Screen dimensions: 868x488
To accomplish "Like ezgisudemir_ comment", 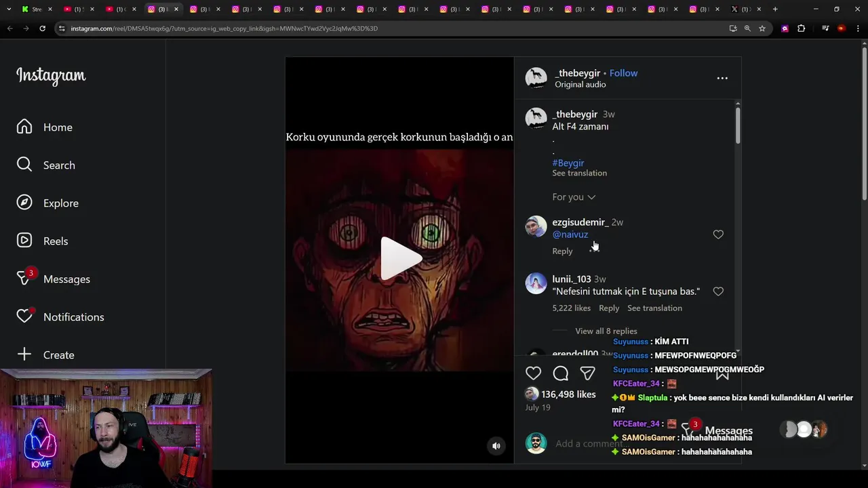I will [x=718, y=235].
